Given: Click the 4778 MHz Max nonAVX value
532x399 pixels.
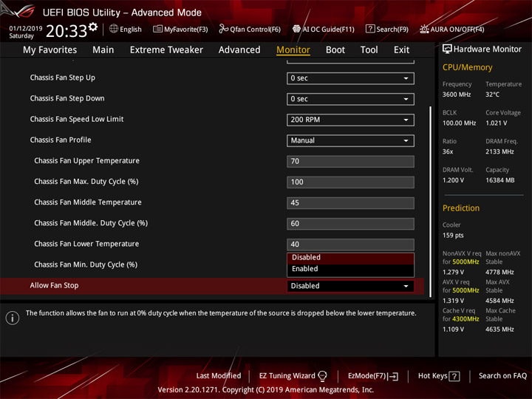Looking at the screenshot, I should pyautogui.click(x=499, y=272).
